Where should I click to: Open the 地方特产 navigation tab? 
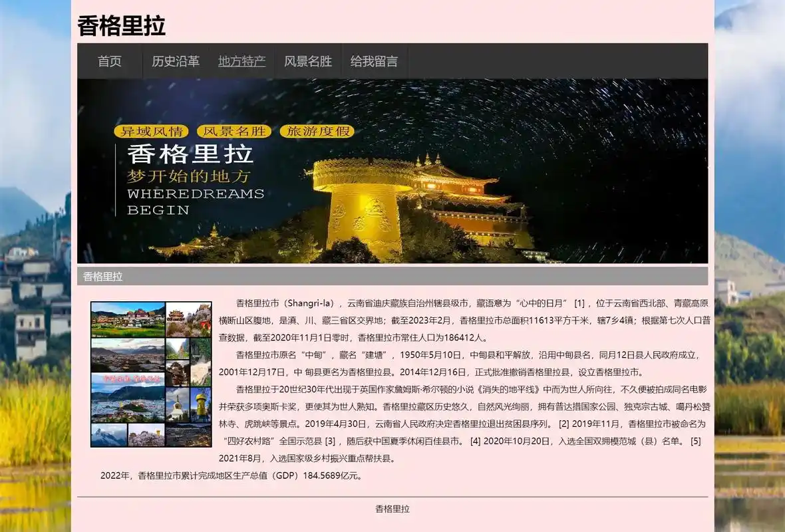click(x=242, y=61)
